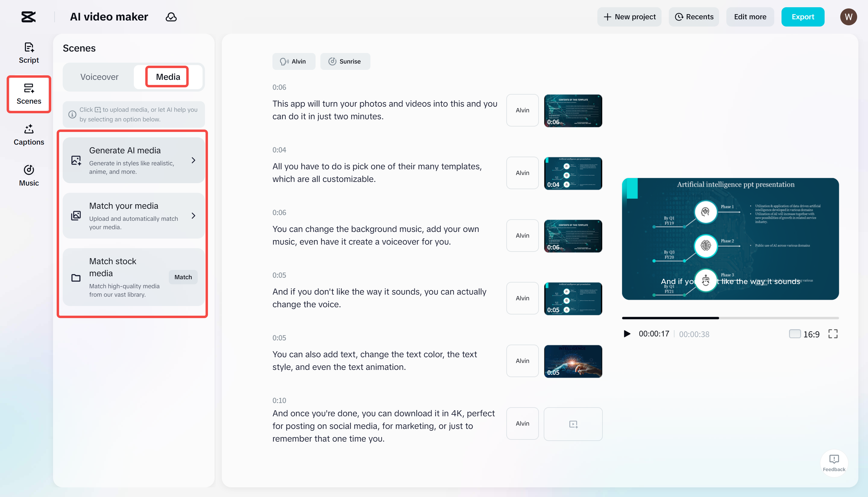Open the Music panel
Screen dimensions: 868x497
click(x=28, y=175)
